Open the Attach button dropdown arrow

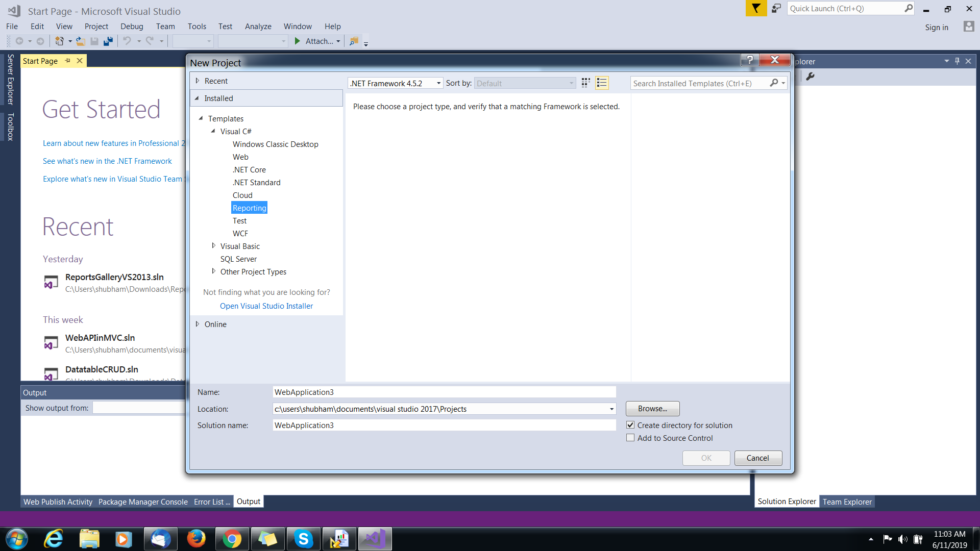click(338, 41)
